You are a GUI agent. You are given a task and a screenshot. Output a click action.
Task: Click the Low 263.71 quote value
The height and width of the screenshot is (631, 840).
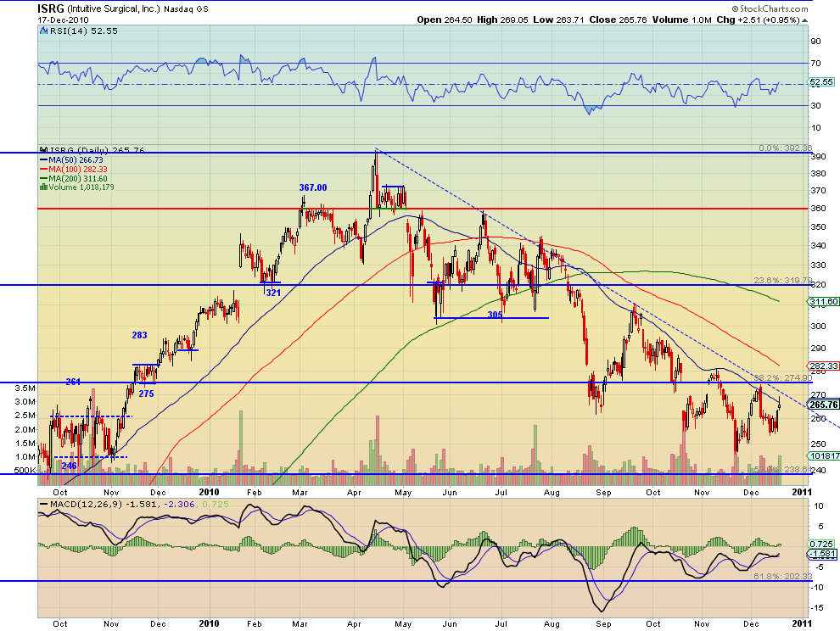(x=559, y=20)
